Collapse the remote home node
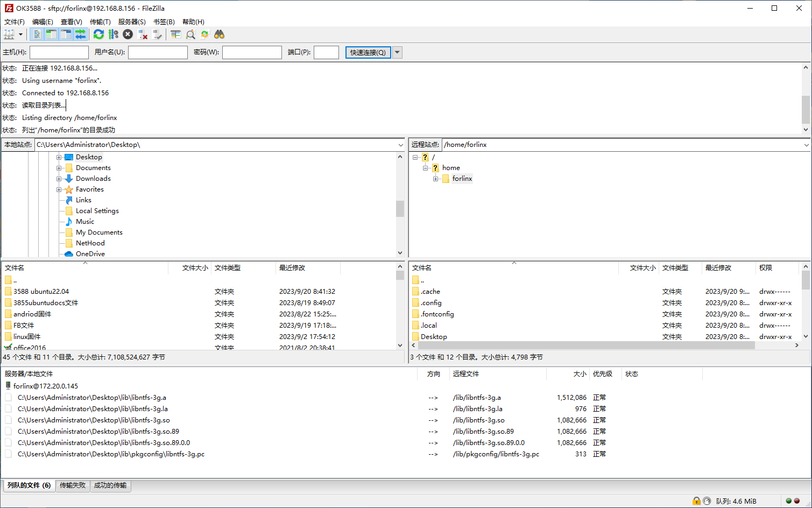812x508 pixels. pyautogui.click(x=426, y=168)
